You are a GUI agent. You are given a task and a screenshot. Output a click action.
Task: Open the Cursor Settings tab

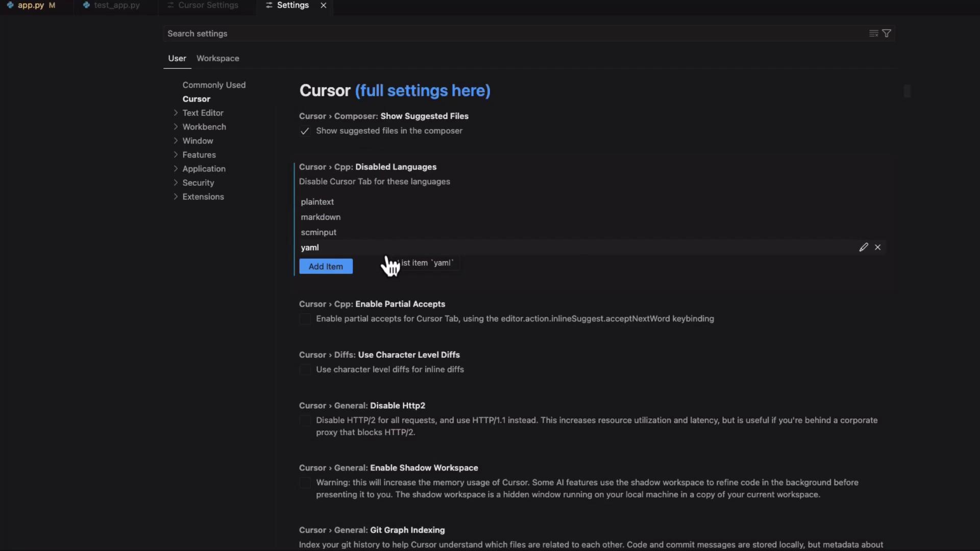click(208, 6)
